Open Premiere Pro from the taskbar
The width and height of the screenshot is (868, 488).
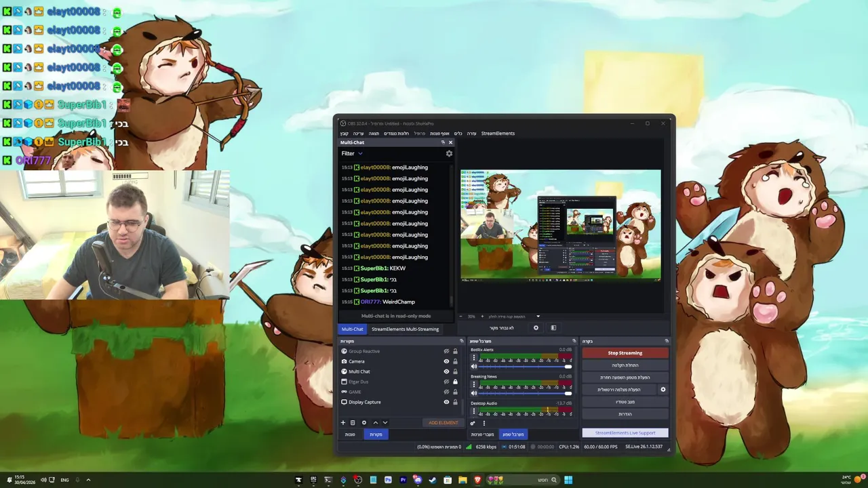[x=403, y=480]
